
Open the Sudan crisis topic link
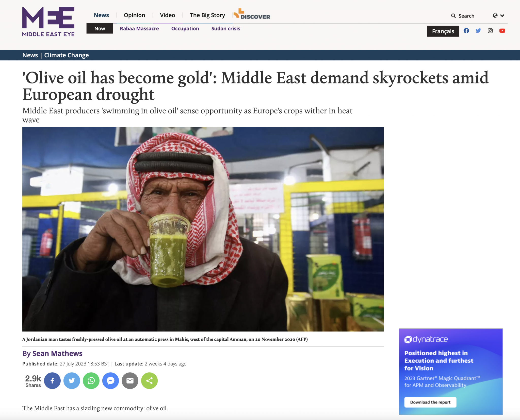click(226, 28)
